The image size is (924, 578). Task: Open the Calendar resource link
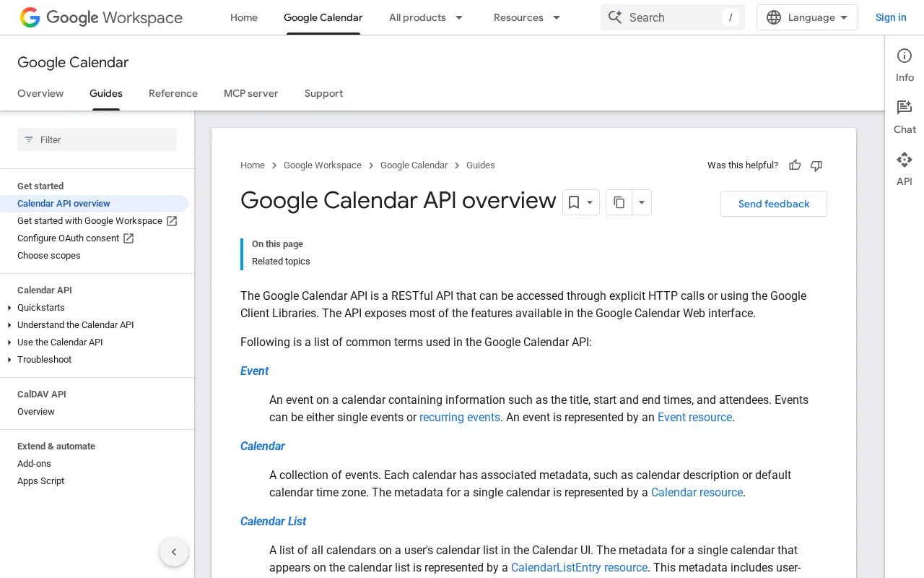pyautogui.click(x=697, y=492)
